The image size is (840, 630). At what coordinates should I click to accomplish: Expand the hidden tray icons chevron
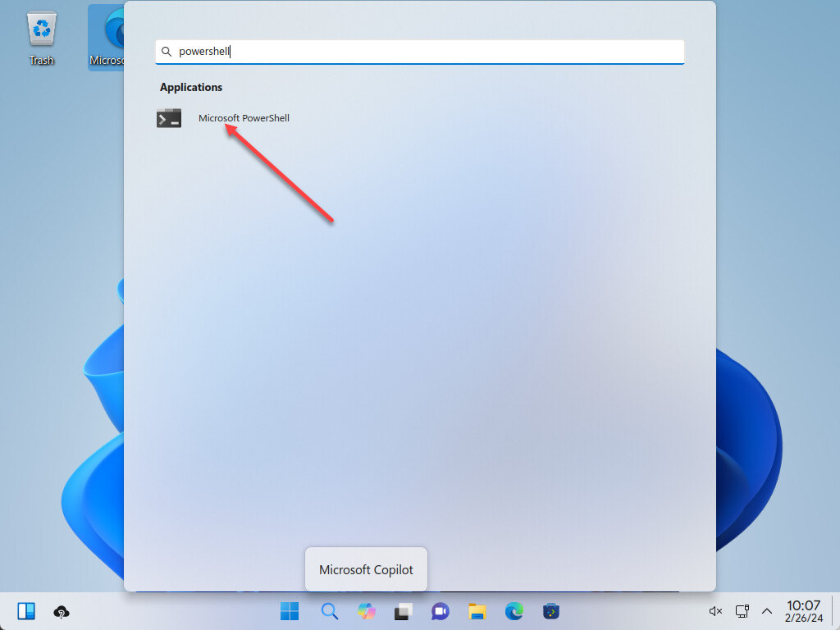click(x=767, y=611)
